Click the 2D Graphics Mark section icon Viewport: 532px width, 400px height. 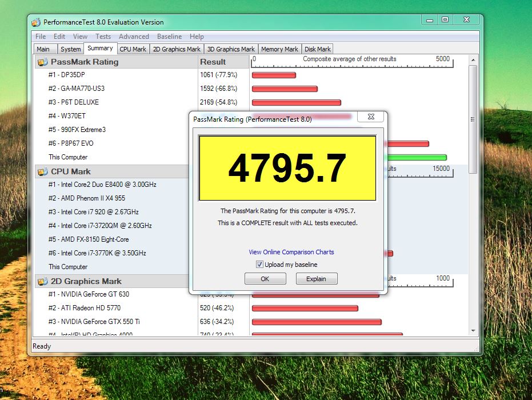coord(42,281)
